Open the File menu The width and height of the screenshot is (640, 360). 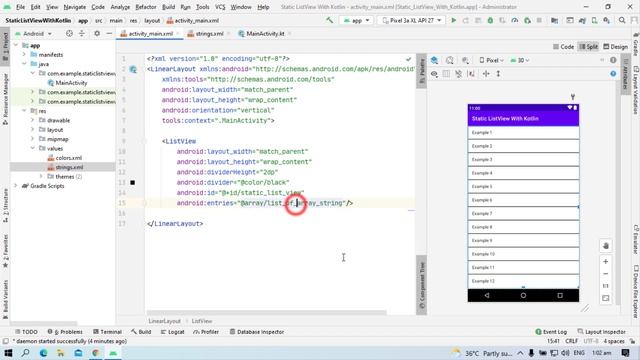pos(20,7)
